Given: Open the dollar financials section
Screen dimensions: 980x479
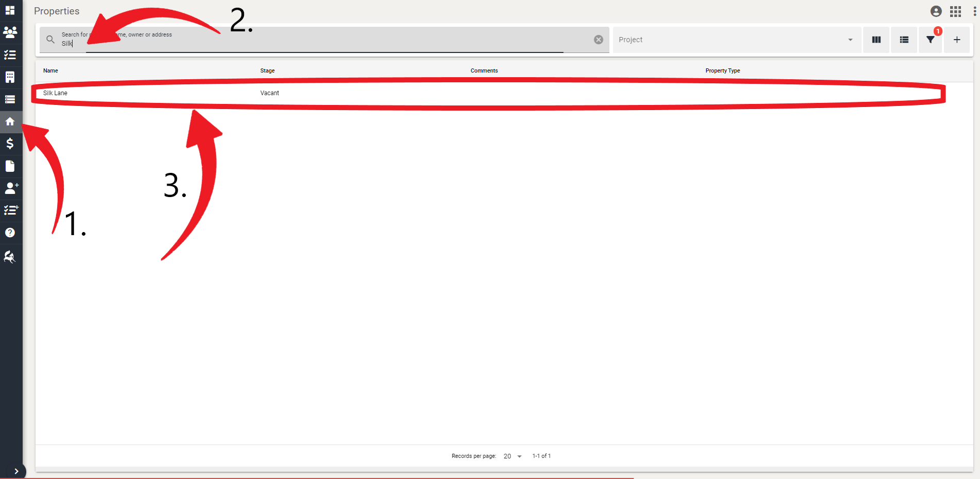Looking at the screenshot, I should (10, 144).
